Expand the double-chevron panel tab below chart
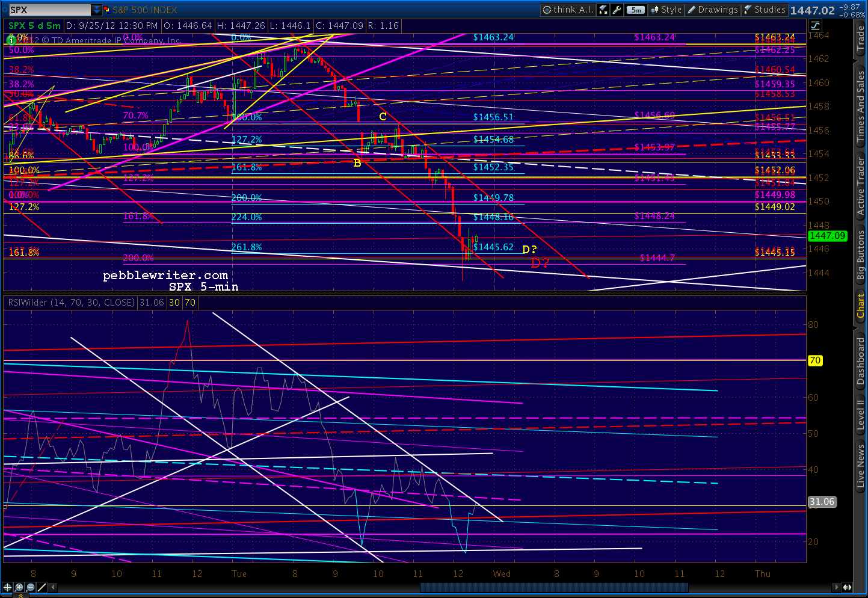 (20, 596)
